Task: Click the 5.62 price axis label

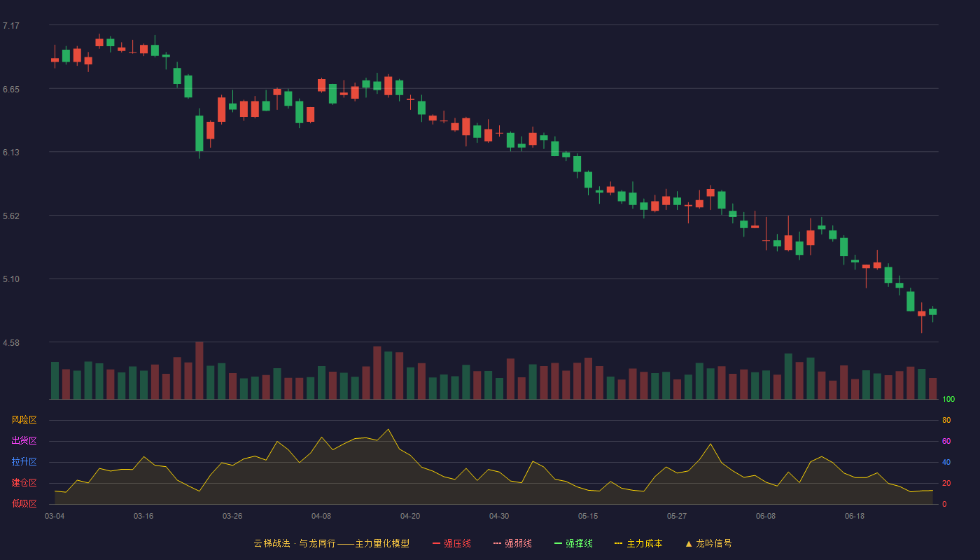Action: pyautogui.click(x=11, y=216)
